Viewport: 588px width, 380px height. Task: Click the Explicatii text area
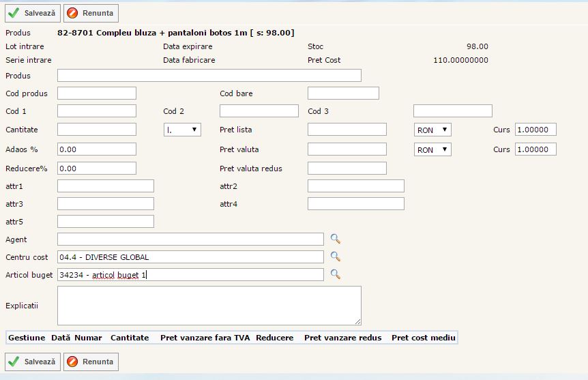209,305
